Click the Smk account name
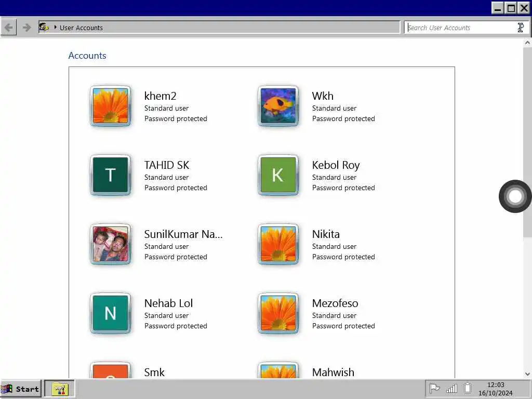The width and height of the screenshot is (532, 399). [x=154, y=372]
